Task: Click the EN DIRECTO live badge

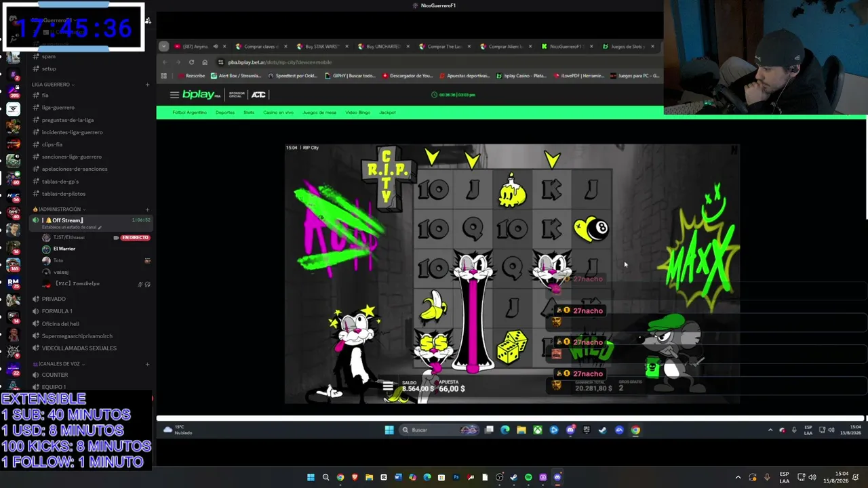Action: [135, 238]
